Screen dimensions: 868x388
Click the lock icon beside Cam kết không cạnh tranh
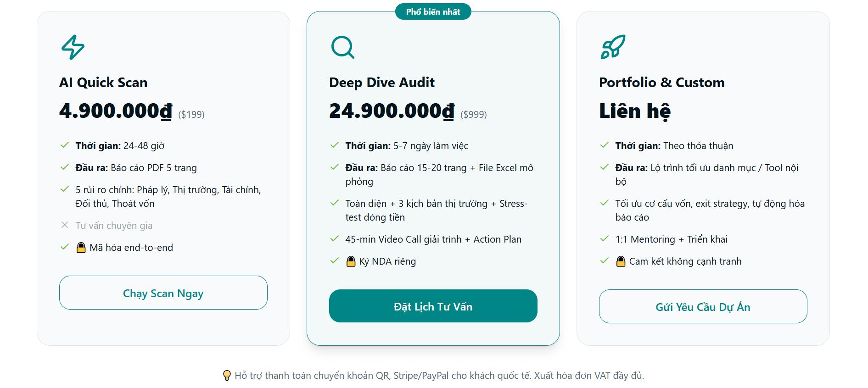[621, 261]
